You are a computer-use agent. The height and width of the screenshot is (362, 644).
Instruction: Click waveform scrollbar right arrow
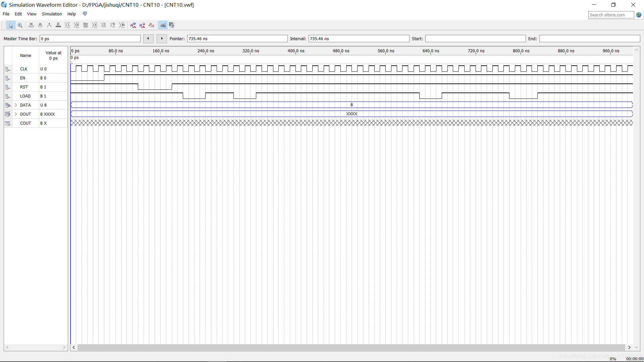(629, 348)
